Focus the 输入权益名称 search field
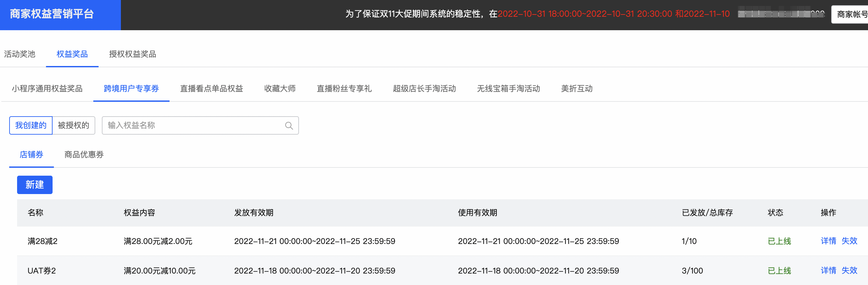The width and height of the screenshot is (868, 285). [x=200, y=125]
